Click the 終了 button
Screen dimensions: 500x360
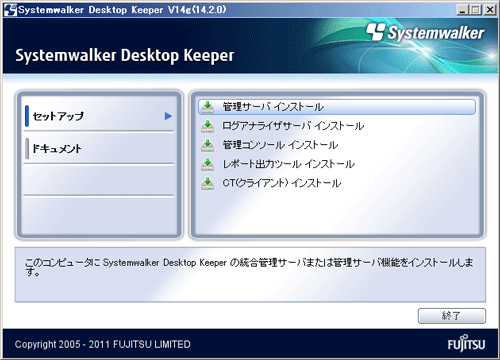452,316
